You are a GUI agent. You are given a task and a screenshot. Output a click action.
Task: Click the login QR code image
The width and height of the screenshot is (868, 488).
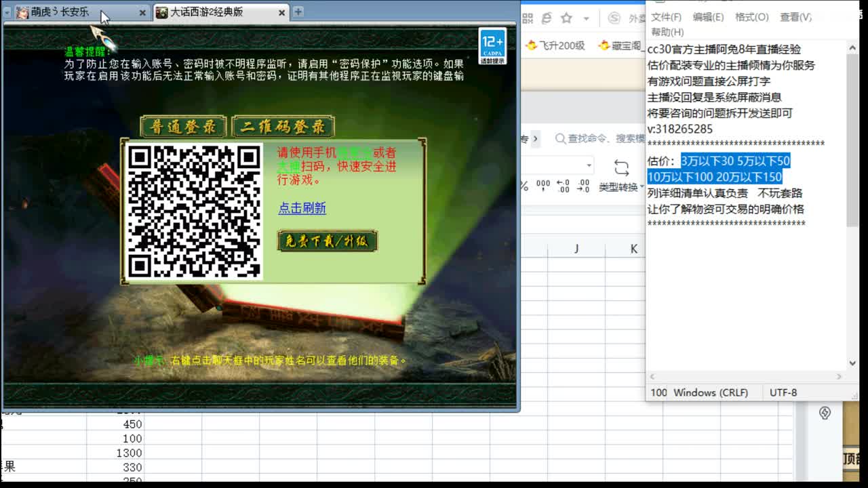tap(195, 211)
